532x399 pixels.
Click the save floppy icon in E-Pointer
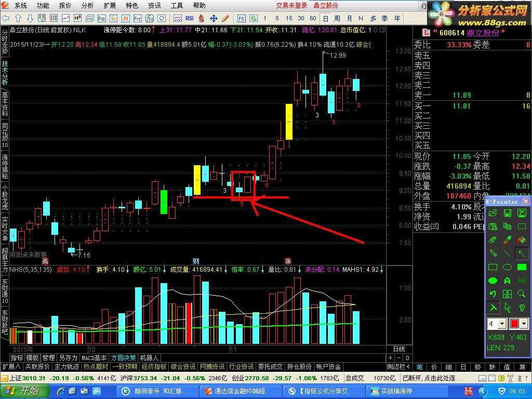click(x=507, y=213)
